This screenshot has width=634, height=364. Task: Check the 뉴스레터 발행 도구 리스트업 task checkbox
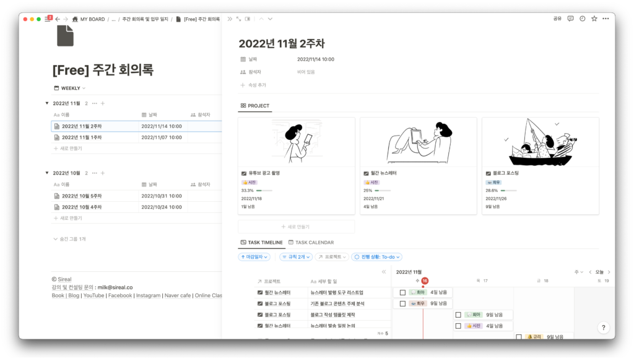402,292
